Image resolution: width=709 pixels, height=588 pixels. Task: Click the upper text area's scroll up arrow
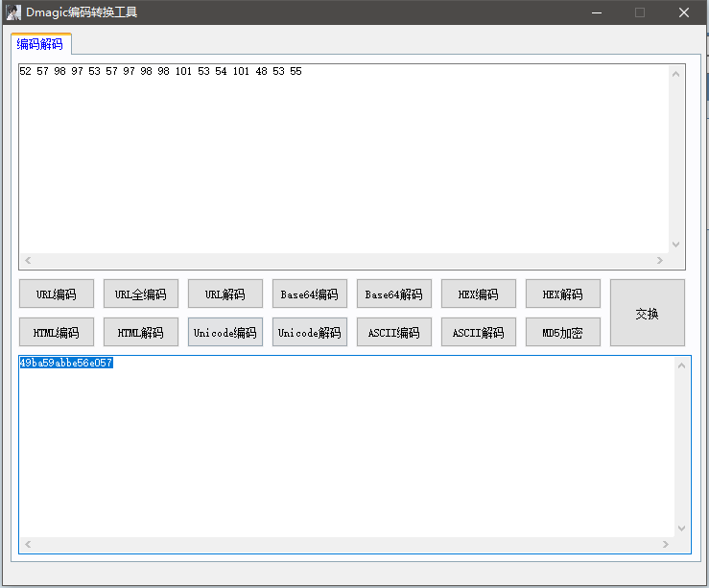[x=676, y=74]
